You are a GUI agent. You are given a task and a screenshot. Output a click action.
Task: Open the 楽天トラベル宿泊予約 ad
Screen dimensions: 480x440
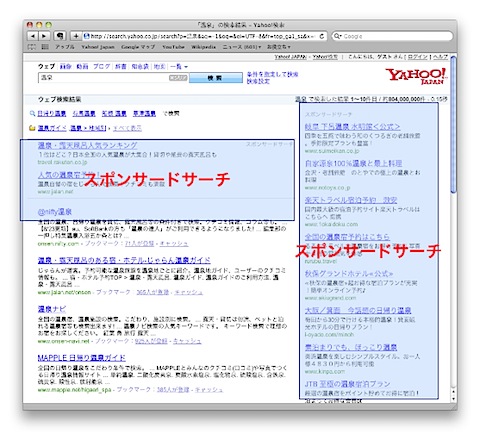coord(351,200)
